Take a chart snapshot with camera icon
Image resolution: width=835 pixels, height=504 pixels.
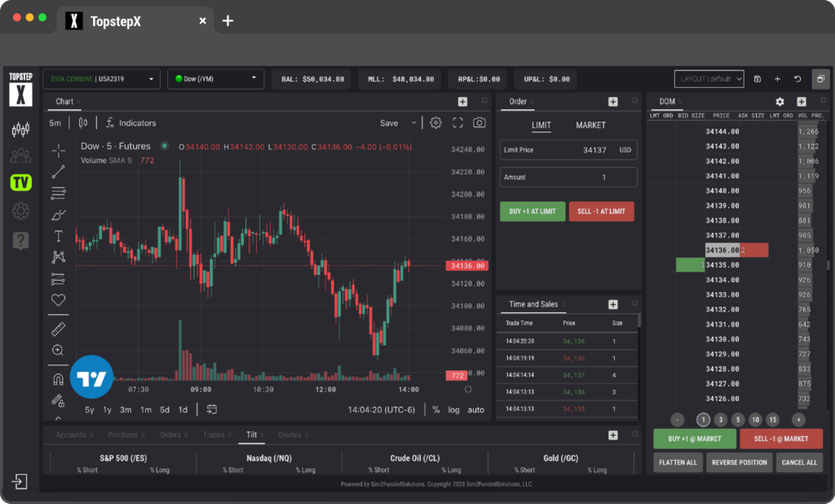coord(479,123)
